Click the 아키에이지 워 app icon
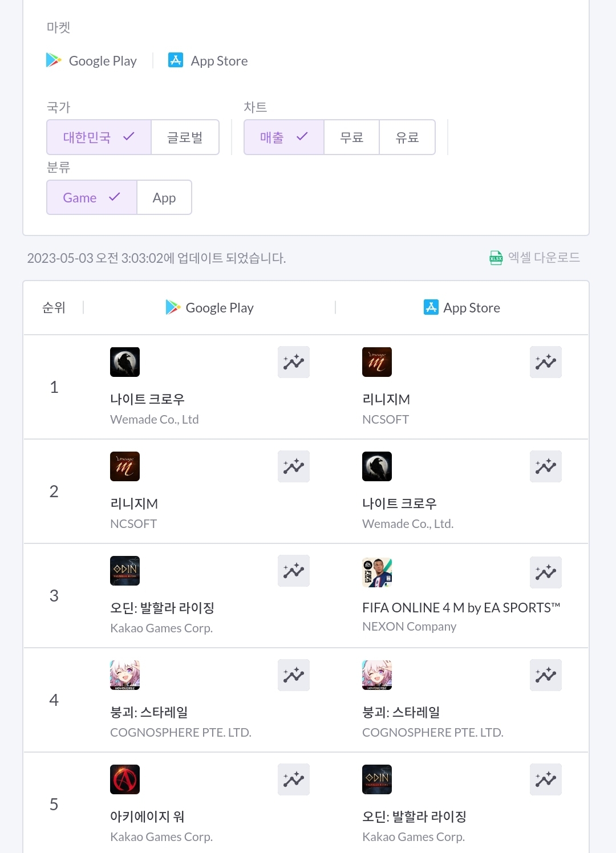This screenshot has height=853, width=616. (x=125, y=779)
